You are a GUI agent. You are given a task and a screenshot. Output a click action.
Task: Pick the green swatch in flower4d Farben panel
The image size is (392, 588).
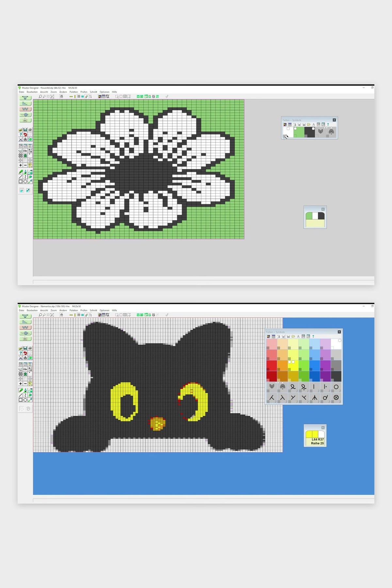[x=299, y=132]
